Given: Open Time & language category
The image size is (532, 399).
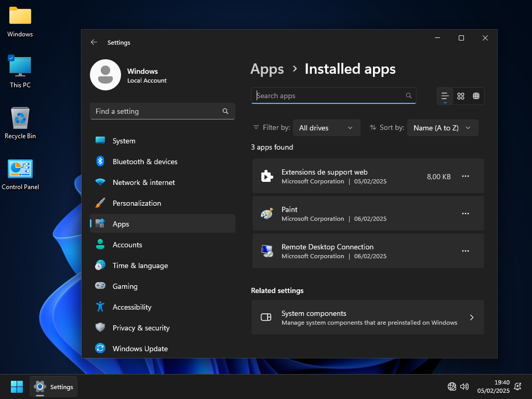Looking at the screenshot, I should pyautogui.click(x=163, y=265).
